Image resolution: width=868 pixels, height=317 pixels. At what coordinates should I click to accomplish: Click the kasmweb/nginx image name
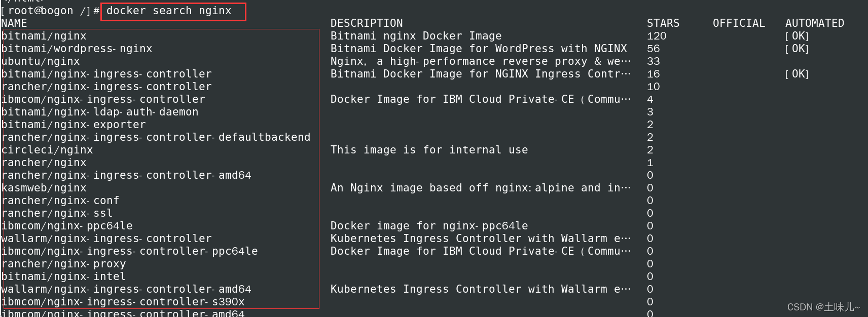pyautogui.click(x=44, y=188)
